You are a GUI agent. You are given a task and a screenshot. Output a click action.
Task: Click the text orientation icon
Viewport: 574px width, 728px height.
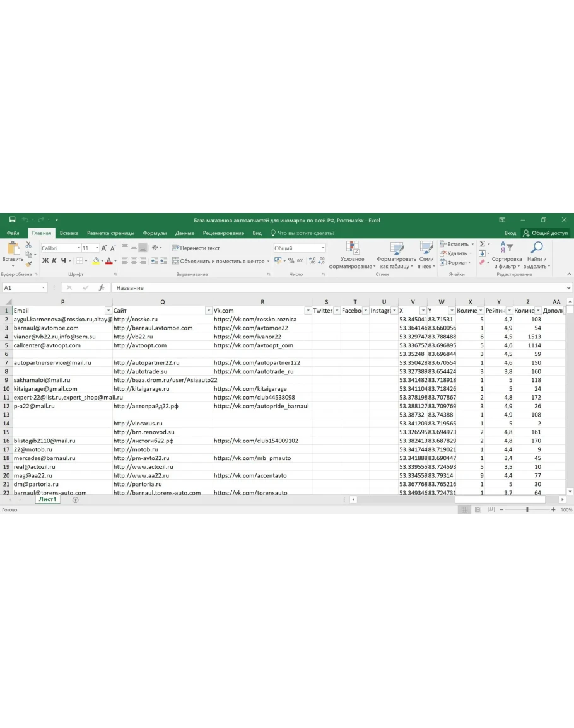coord(155,248)
